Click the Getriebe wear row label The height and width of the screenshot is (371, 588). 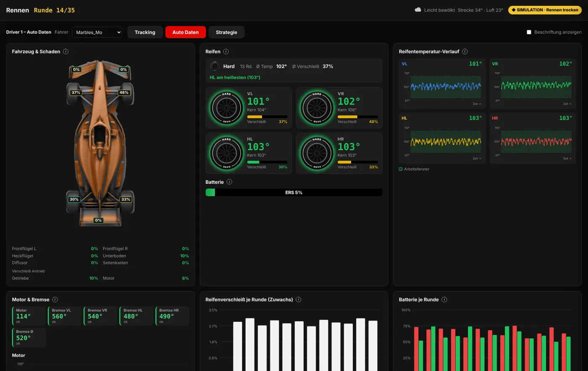point(21,278)
